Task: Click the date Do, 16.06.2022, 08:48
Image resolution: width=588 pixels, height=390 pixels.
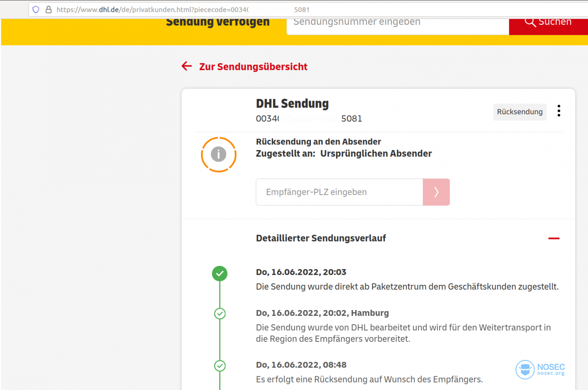Action: (x=301, y=365)
